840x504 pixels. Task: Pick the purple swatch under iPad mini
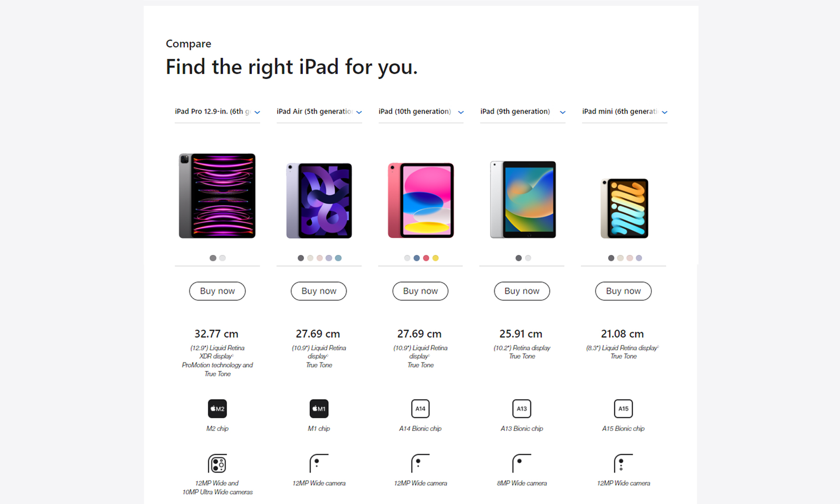click(x=639, y=258)
